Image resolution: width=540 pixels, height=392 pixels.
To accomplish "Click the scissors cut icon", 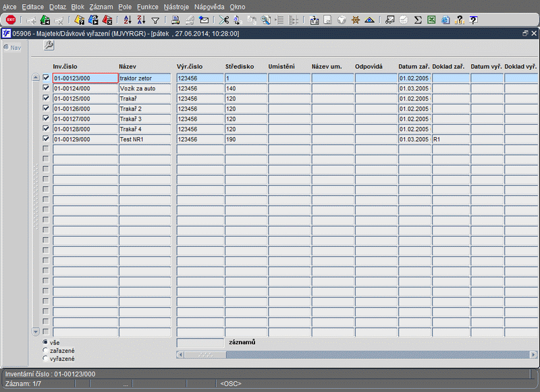I will coord(224,20).
